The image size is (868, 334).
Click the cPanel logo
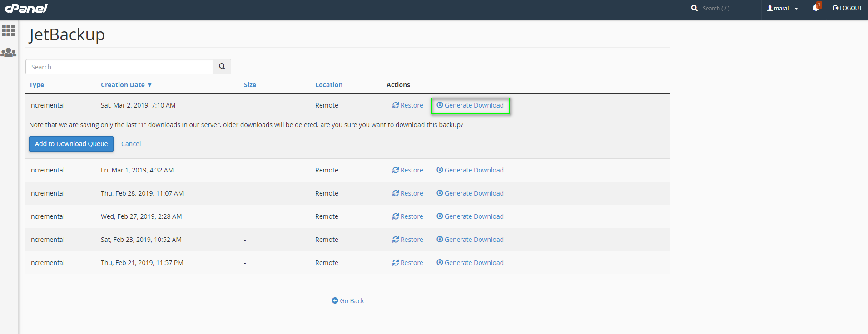click(x=26, y=8)
